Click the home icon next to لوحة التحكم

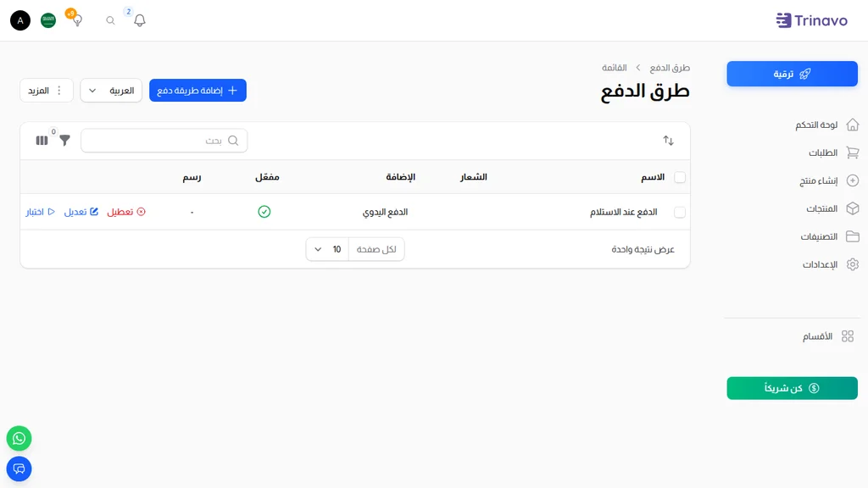coord(853,125)
